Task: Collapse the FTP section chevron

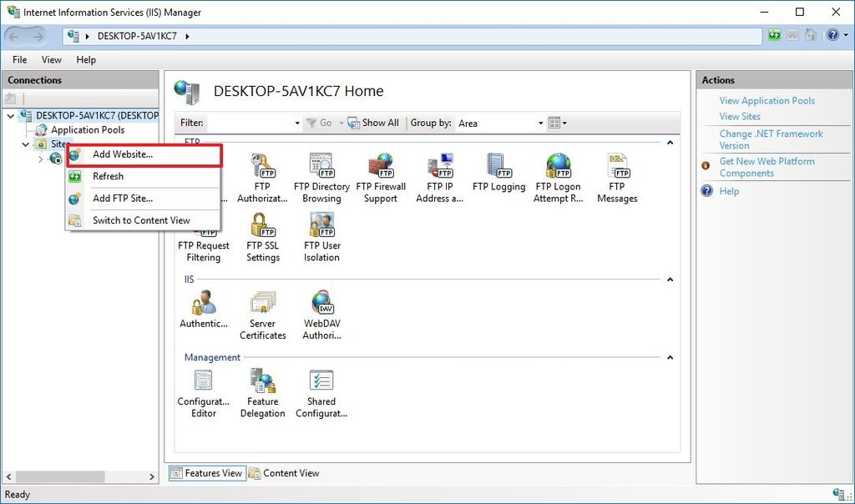Action: point(670,140)
